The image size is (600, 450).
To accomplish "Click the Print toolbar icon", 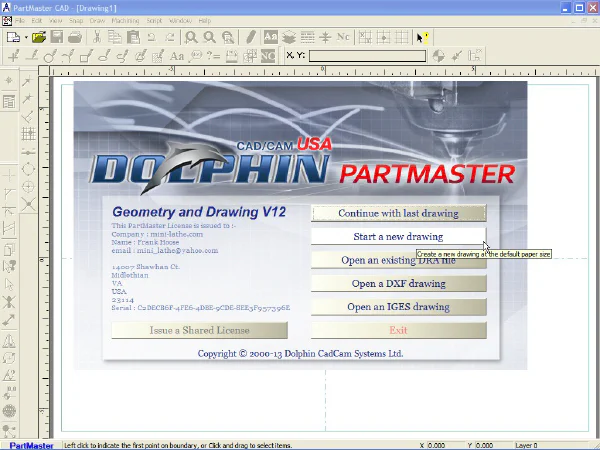I will (x=75, y=37).
